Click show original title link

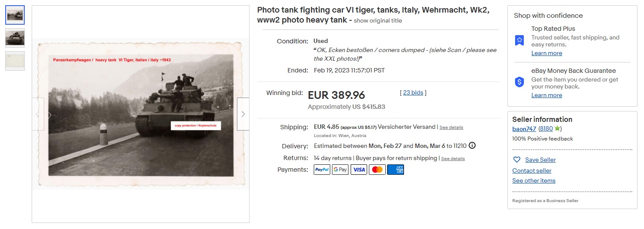378,20
